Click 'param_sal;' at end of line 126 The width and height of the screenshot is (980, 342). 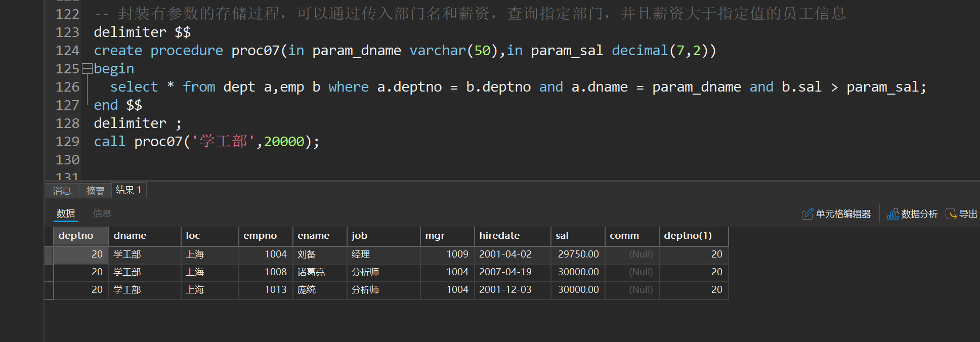[886, 87]
